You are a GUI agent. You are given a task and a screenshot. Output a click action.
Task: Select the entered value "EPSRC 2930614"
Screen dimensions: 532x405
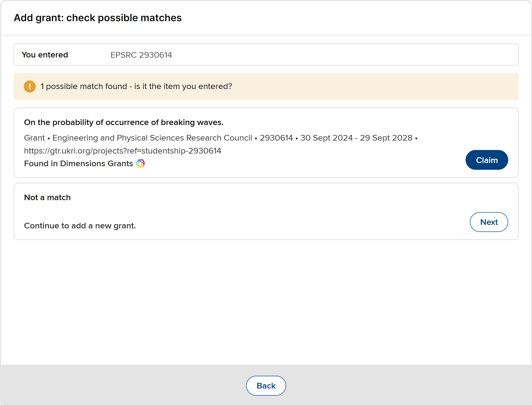pyautogui.click(x=141, y=55)
